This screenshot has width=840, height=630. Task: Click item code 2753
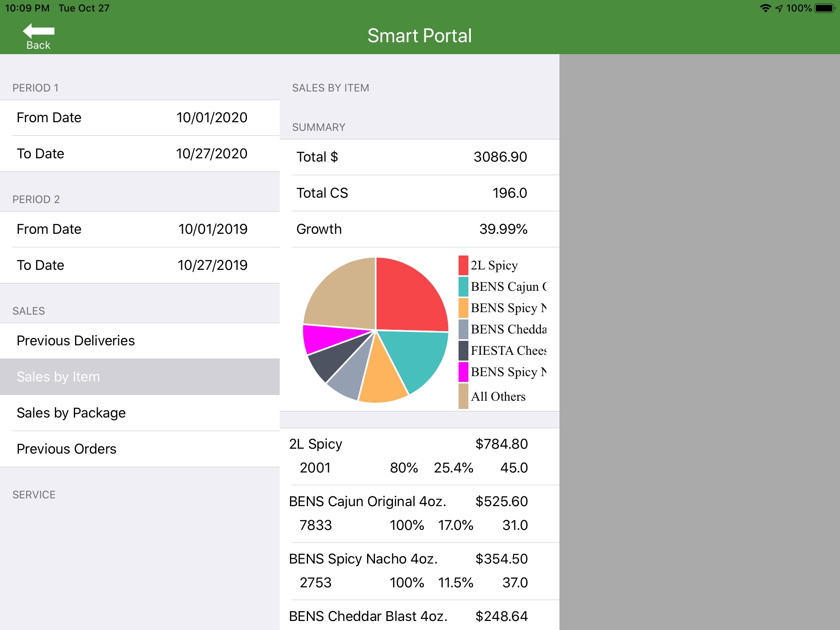click(x=315, y=583)
